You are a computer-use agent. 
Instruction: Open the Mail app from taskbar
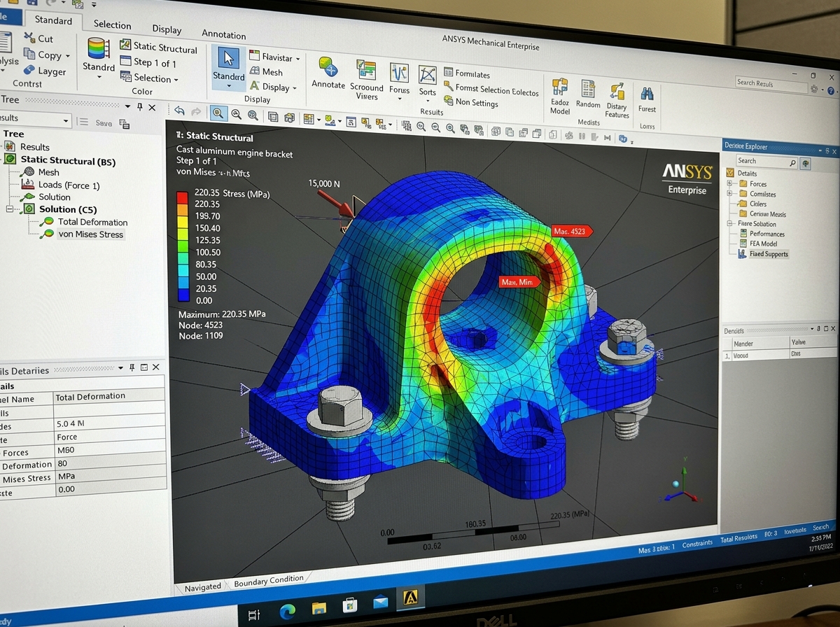(x=380, y=602)
